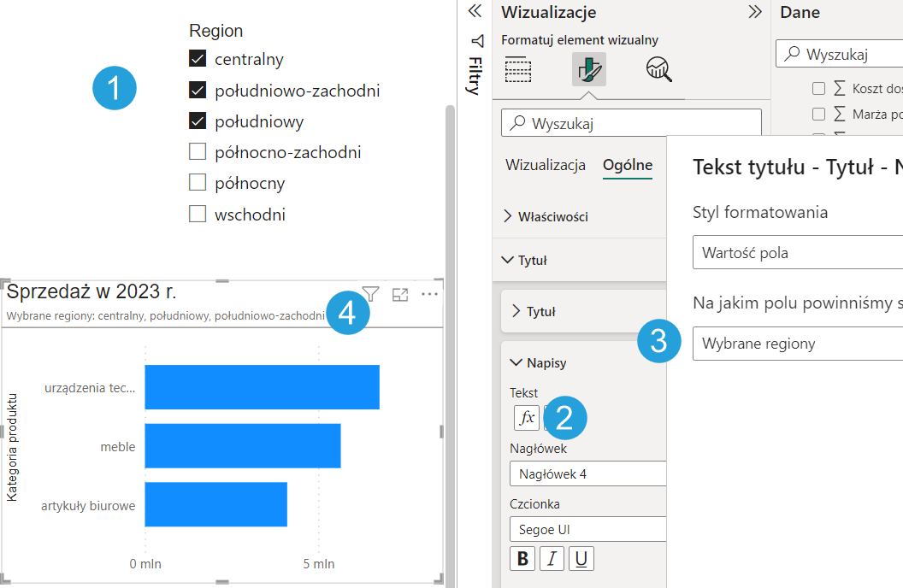Image resolution: width=903 pixels, height=588 pixels.
Task: Open the Nagłówek 4 heading dropdown
Action: pos(587,473)
